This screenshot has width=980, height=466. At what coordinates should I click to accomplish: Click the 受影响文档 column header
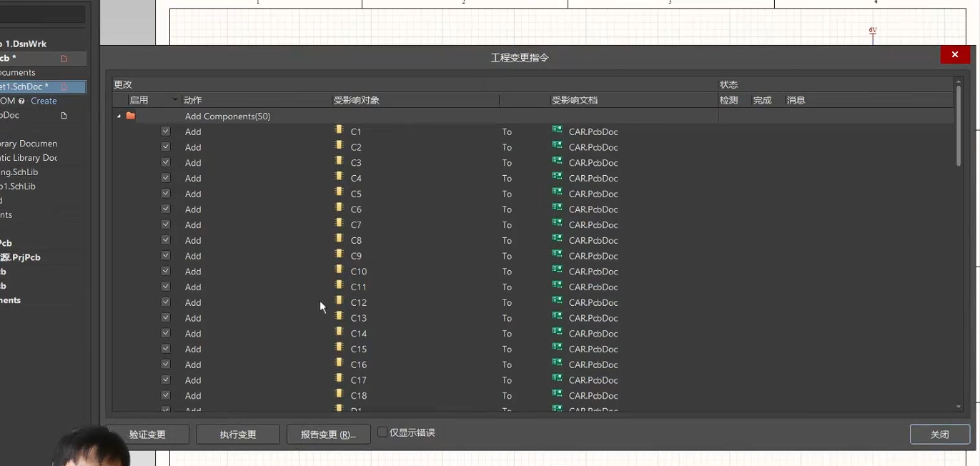coord(574,100)
